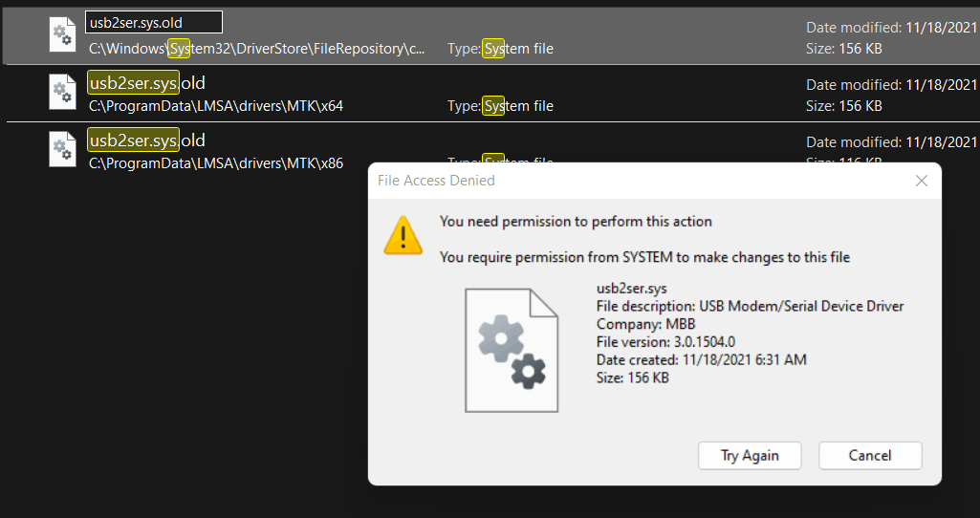Image resolution: width=980 pixels, height=518 pixels.
Task: Click the 'File description: USB Modem/Serial Device Driver' line
Action: (750, 306)
